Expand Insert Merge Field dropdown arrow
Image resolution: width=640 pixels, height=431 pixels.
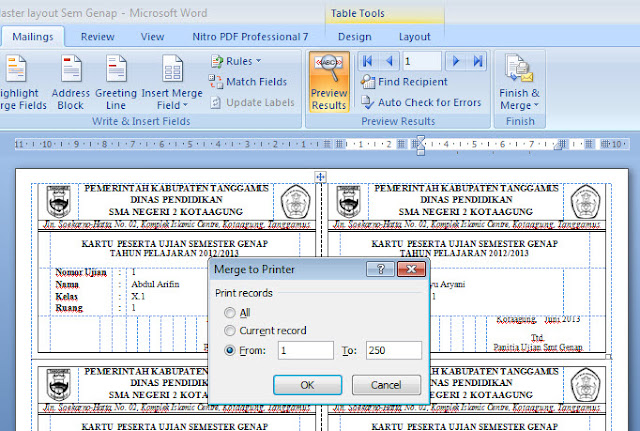(185, 105)
